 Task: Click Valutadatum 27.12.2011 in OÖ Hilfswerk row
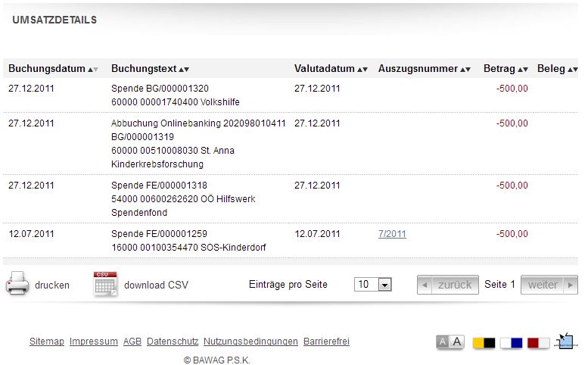(317, 186)
